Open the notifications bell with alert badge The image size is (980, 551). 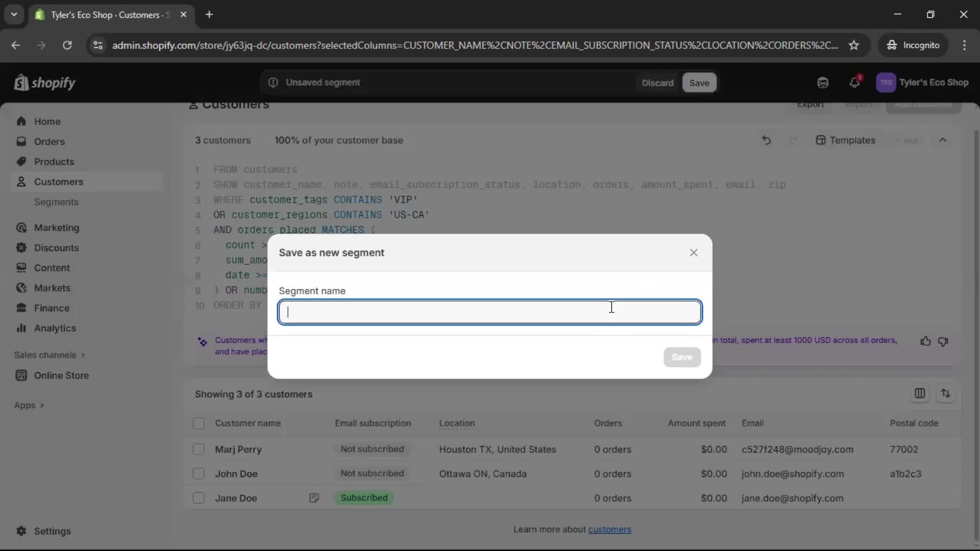[855, 82]
